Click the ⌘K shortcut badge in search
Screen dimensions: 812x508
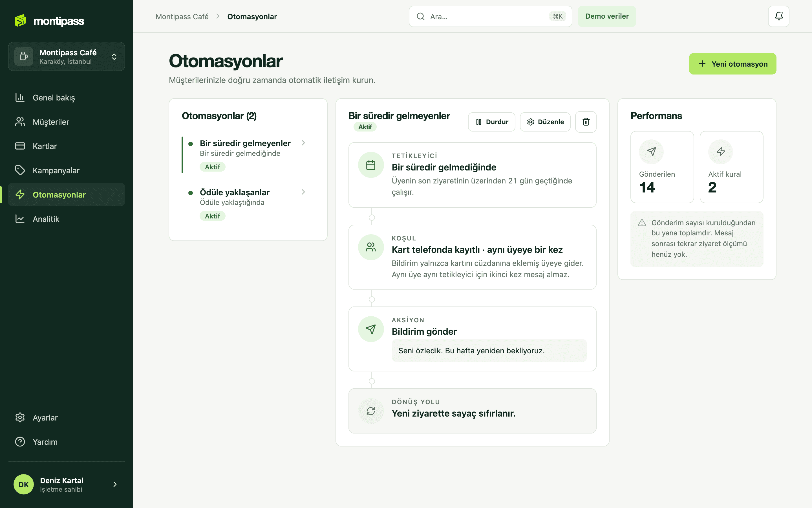(558, 16)
